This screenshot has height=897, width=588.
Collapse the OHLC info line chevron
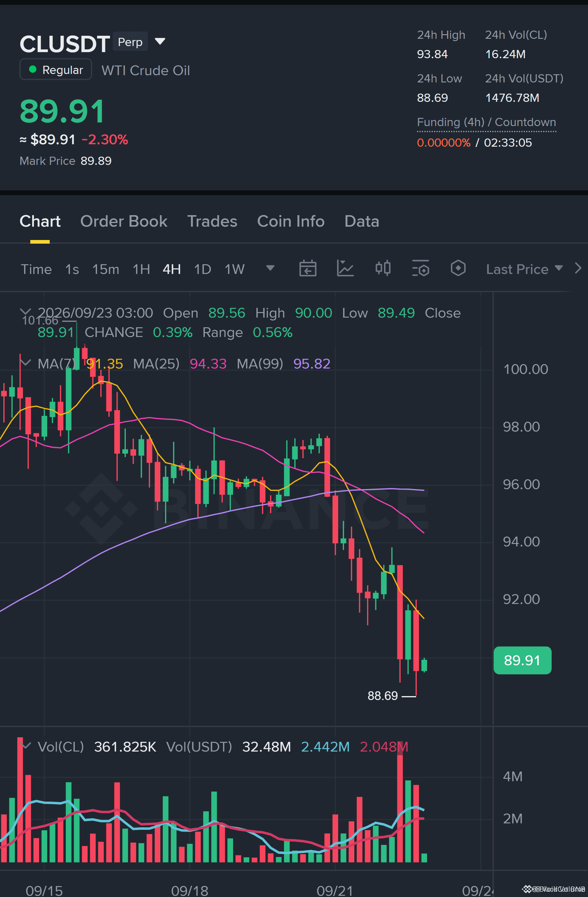pos(25,312)
